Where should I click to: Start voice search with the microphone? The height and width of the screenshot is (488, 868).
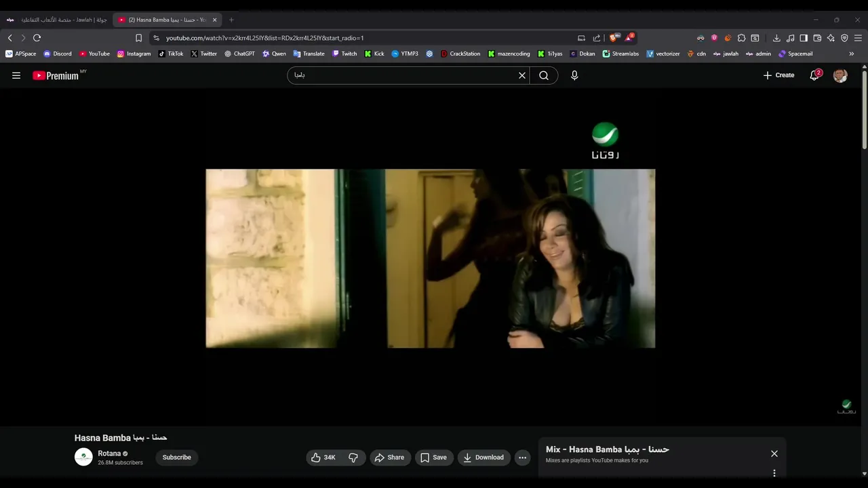coord(574,75)
